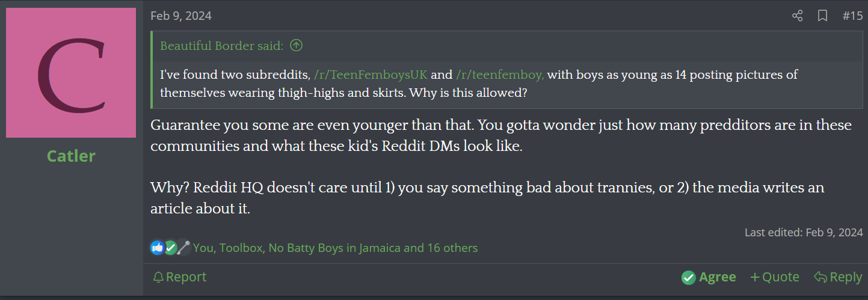Open the pink C avatar of Catler
Image resolution: width=868 pixels, height=300 pixels.
click(x=71, y=73)
